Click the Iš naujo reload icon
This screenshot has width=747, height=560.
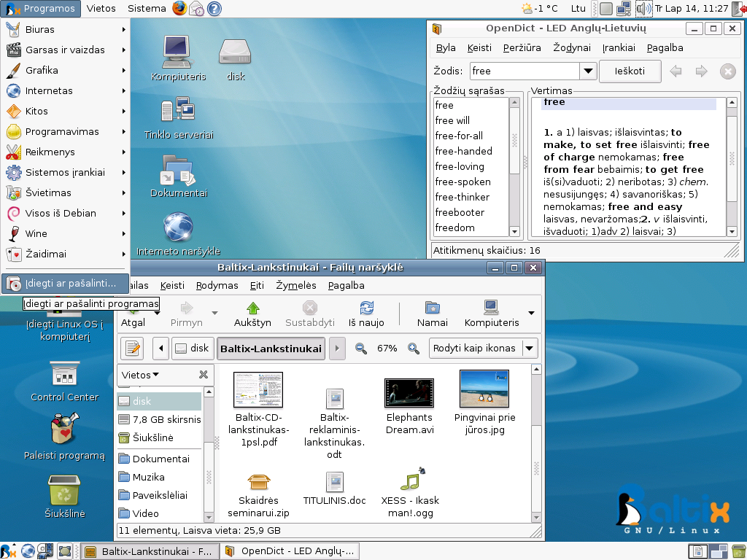pyautogui.click(x=366, y=308)
